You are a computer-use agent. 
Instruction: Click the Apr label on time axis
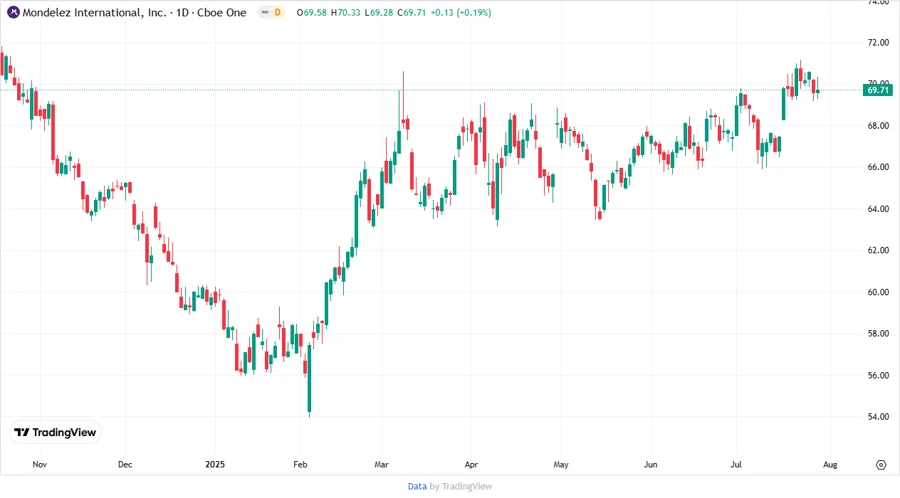[x=471, y=464]
